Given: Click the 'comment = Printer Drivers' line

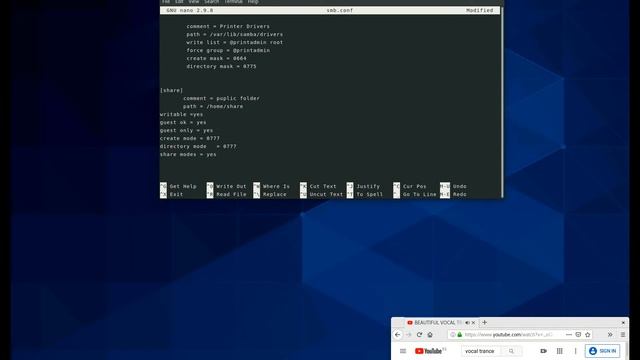Looking at the screenshot, I should [x=228, y=26].
